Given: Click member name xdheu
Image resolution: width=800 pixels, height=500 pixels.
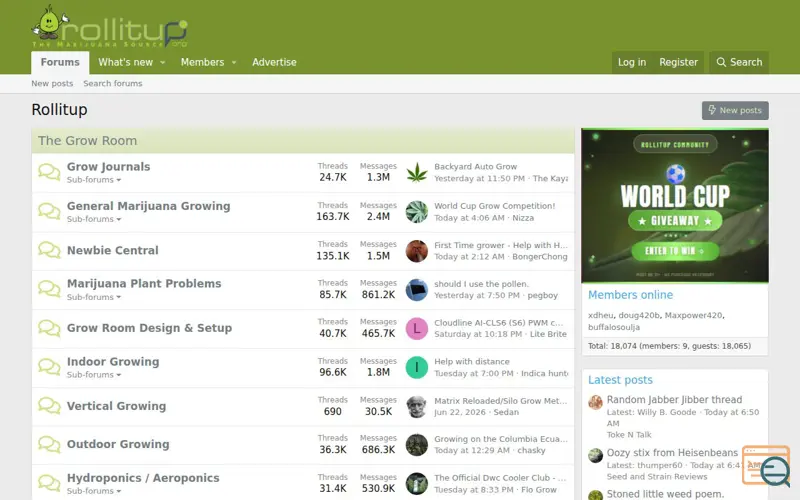Looking at the screenshot, I should 601,315.
